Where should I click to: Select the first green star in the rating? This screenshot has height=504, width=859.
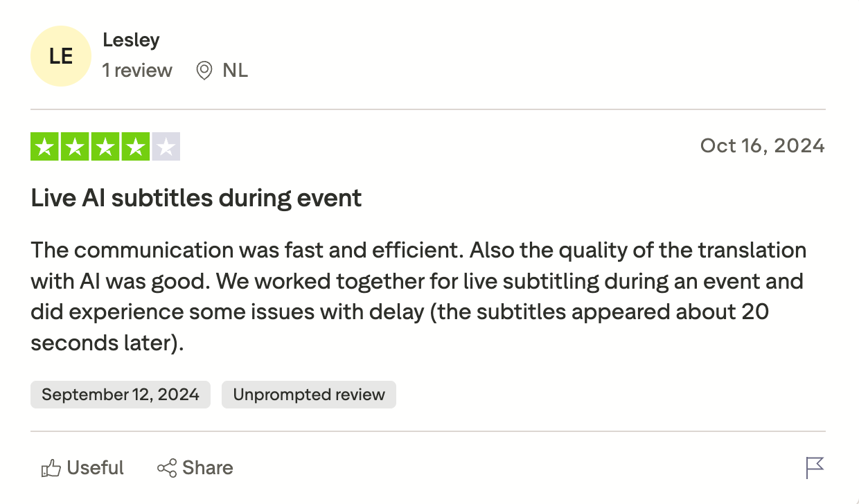(x=45, y=146)
